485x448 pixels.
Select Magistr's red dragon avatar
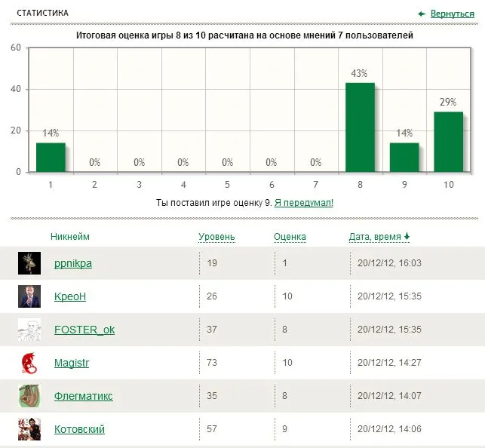click(29, 363)
